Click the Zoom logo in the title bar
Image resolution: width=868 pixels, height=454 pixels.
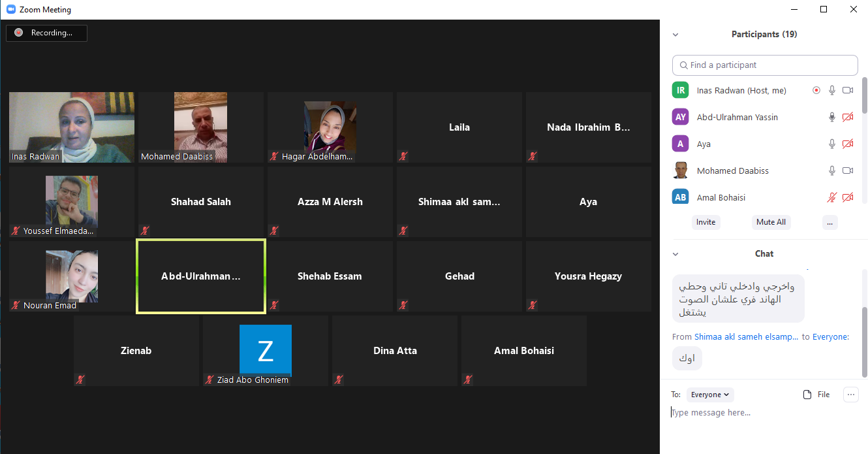[x=11, y=10]
